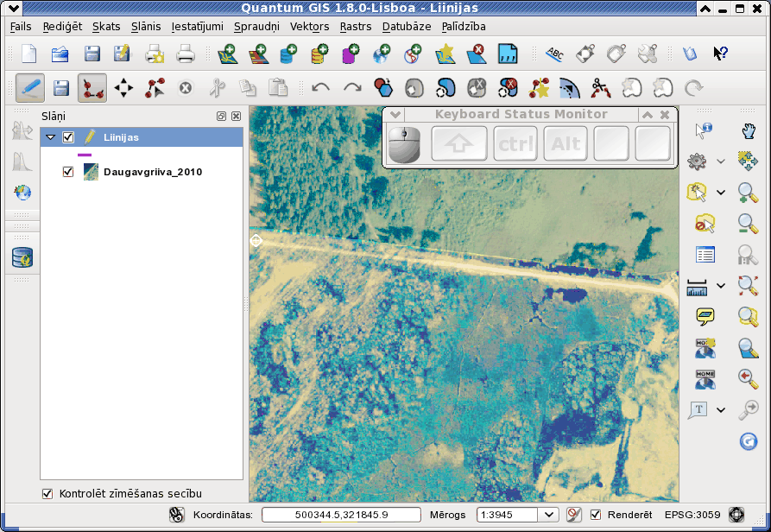Select the Split Features scissors tool
This screenshot has width=771, height=532.
600,88
